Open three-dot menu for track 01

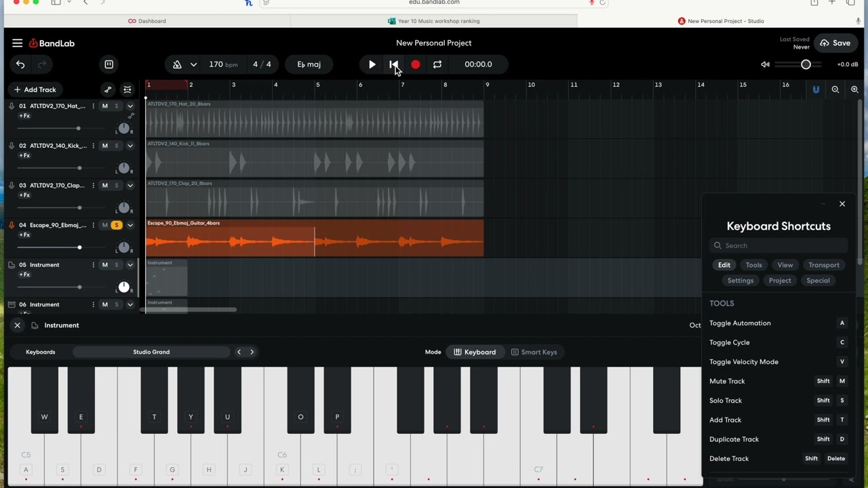pyautogui.click(x=94, y=106)
